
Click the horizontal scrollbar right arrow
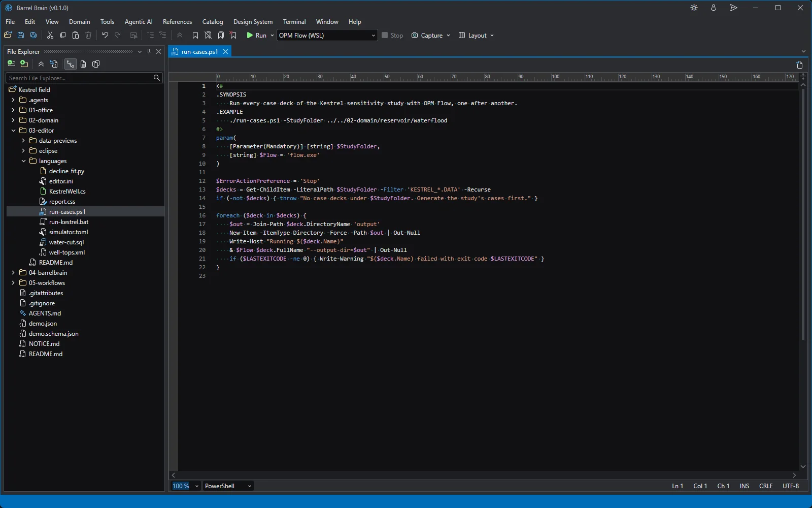point(794,475)
